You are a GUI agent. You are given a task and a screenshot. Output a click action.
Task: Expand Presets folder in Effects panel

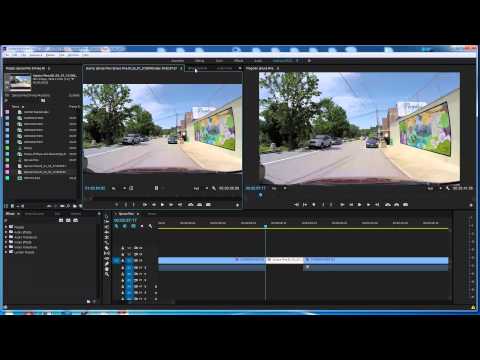tap(6, 227)
